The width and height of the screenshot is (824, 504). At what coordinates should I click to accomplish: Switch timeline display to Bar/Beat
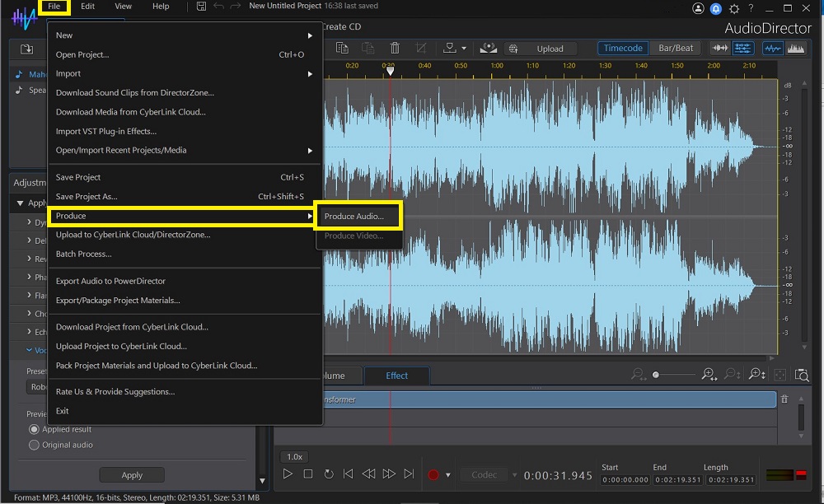675,48
